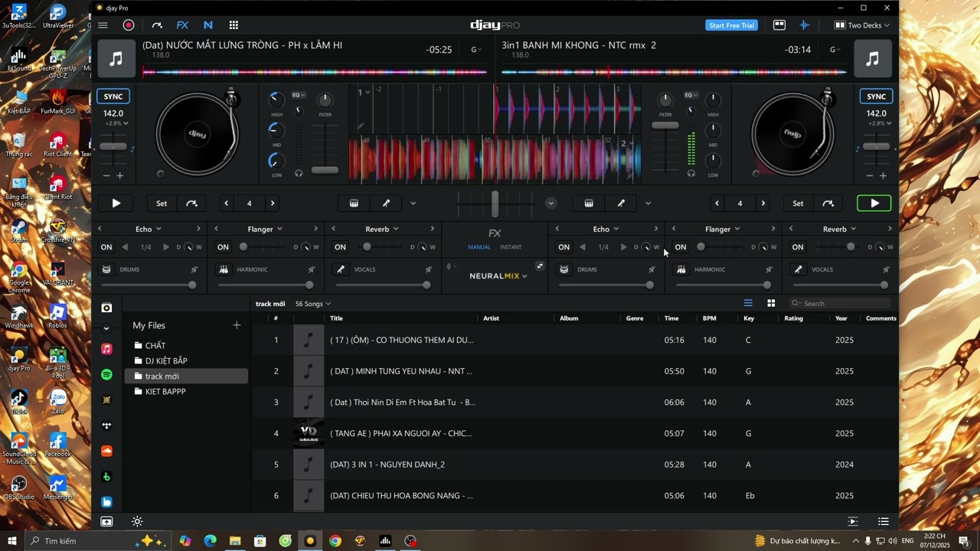Open the Neural Mix mode dropdown
The image size is (980, 551).
click(x=498, y=276)
